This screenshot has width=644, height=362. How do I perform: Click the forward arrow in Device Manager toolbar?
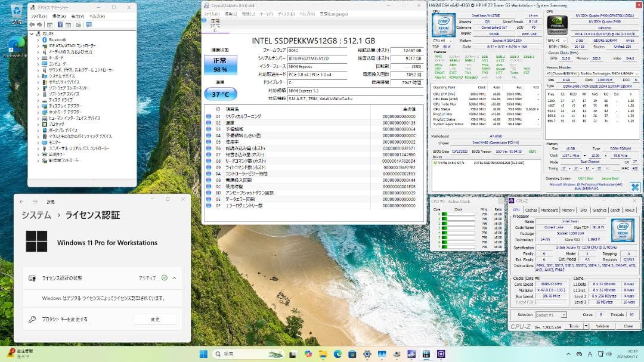(x=39, y=24)
